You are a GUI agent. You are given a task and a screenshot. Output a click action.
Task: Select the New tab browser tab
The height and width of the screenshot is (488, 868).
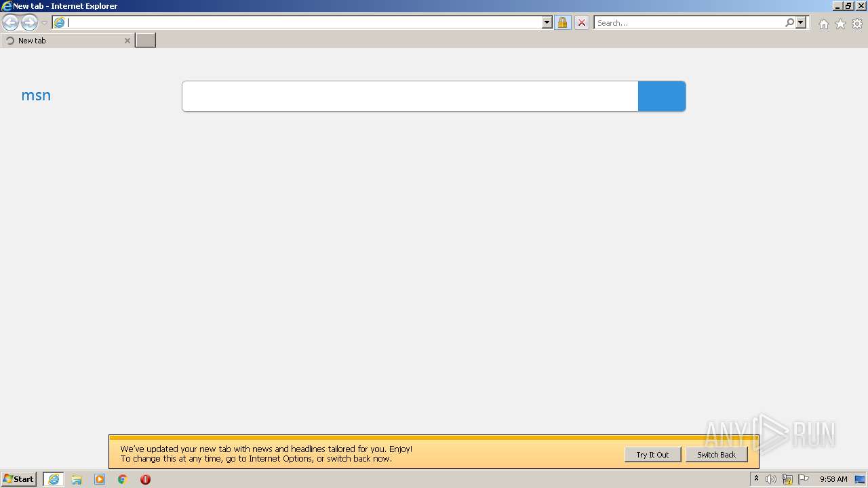click(x=66, y=41)
